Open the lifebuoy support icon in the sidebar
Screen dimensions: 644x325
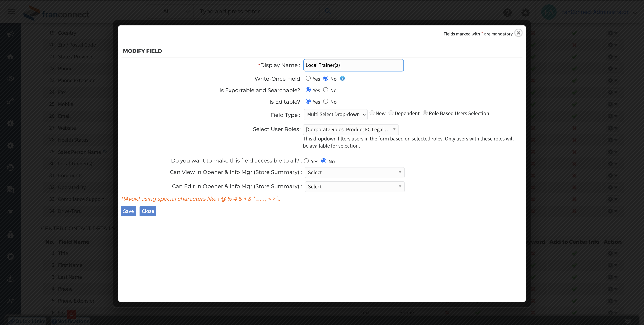coord(10,257)
